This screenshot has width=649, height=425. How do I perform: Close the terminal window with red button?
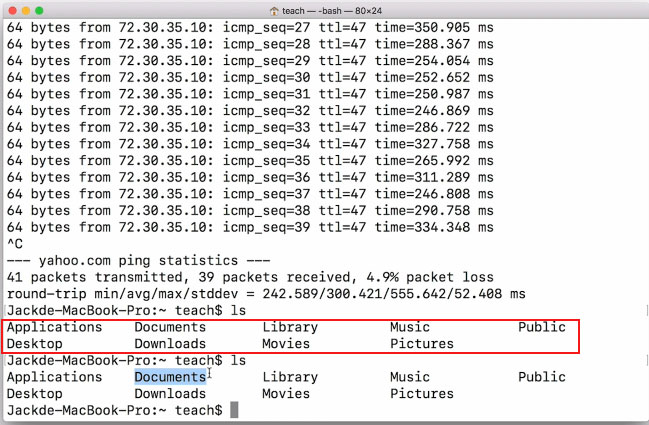pos(13,9)
